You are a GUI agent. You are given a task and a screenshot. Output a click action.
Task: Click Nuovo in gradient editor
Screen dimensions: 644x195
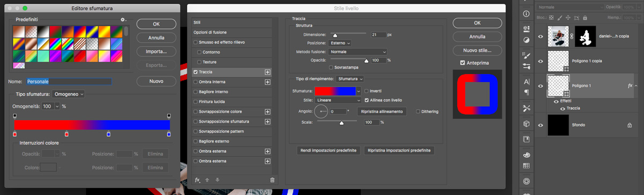156,81
